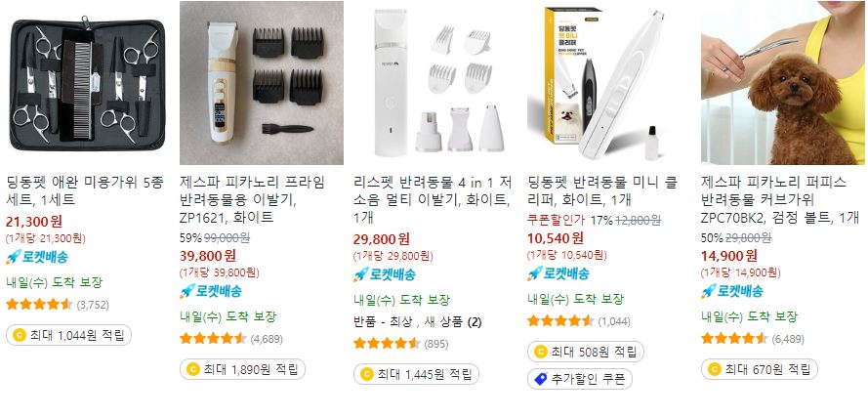Open 딩동펫 애완 미용가위 5종 세트 title

[85, 191]
